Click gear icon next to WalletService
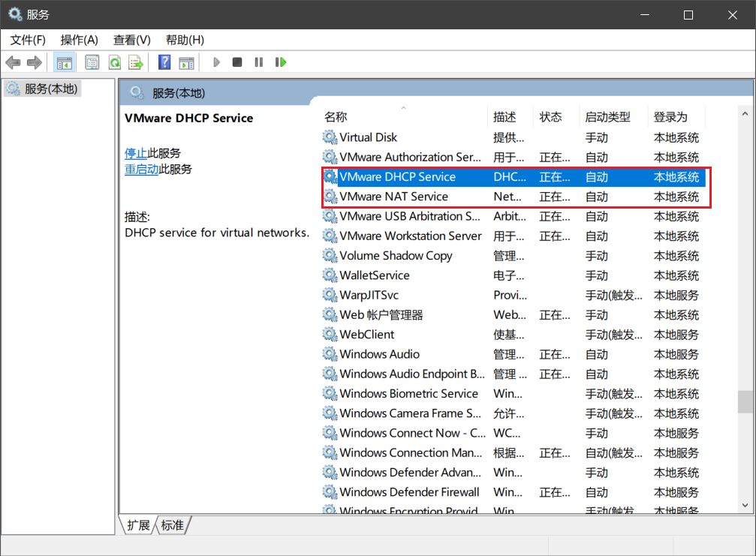Viewport: 756px width, 556px height. [330, 275]
